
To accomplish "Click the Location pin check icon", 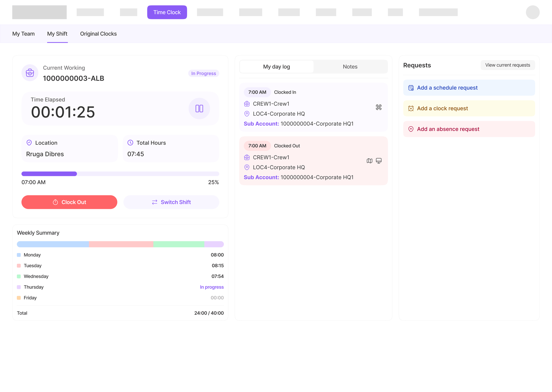I will tap(29, 143).
